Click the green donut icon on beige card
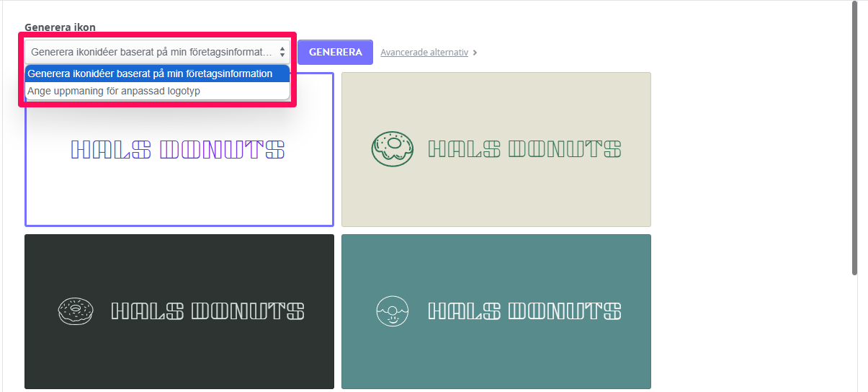The image size is (868, 392). pyautogui.click(x=393, y=149)
